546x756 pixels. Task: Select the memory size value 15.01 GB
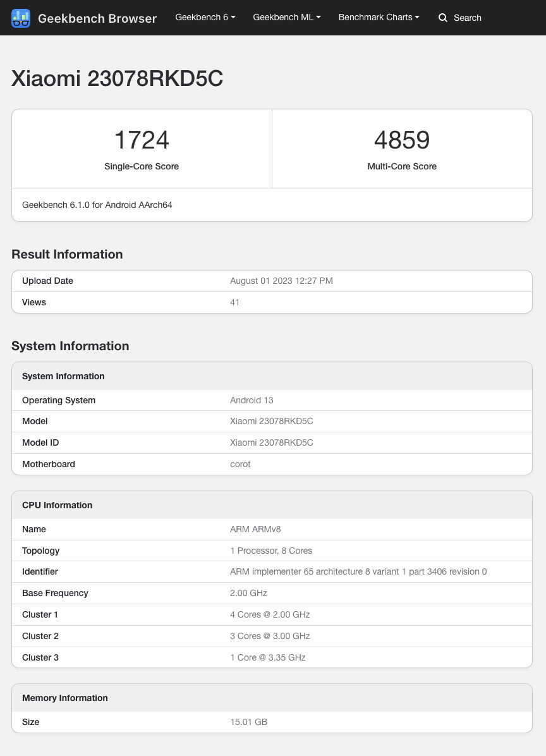[x=248, y=722]
